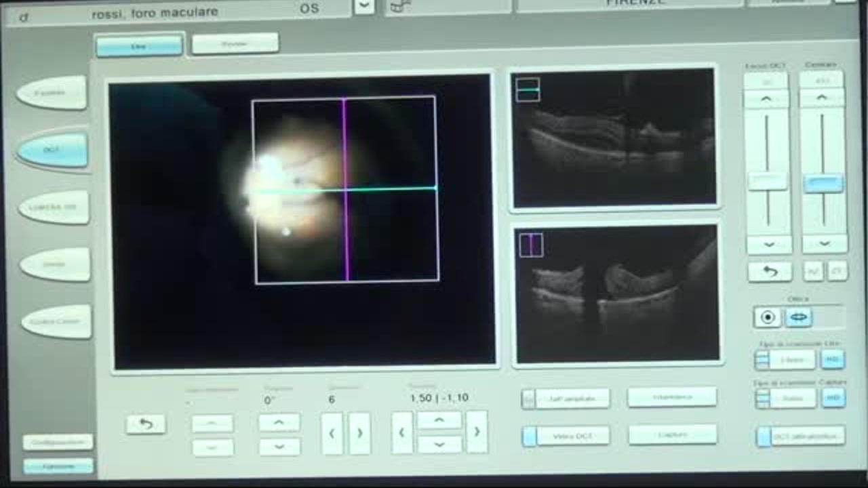Toggle the HD button for line scan type
Screen dimensions: 868x488
point(833,360)
